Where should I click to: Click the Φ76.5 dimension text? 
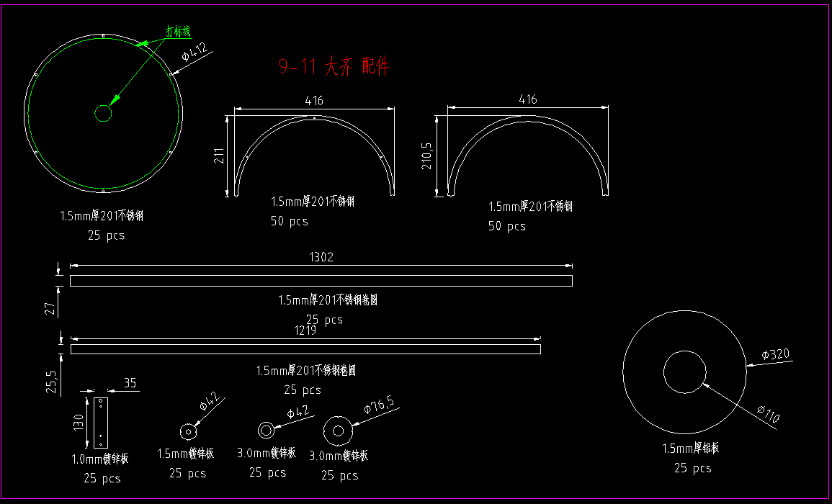tap(379, 409)
